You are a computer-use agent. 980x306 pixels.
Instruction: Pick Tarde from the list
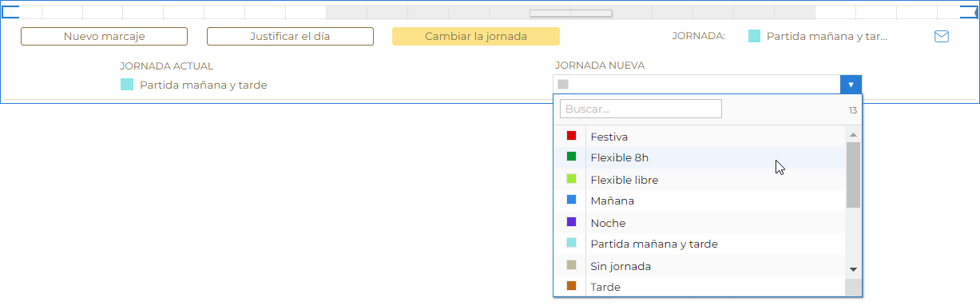[x=700, y=287]
